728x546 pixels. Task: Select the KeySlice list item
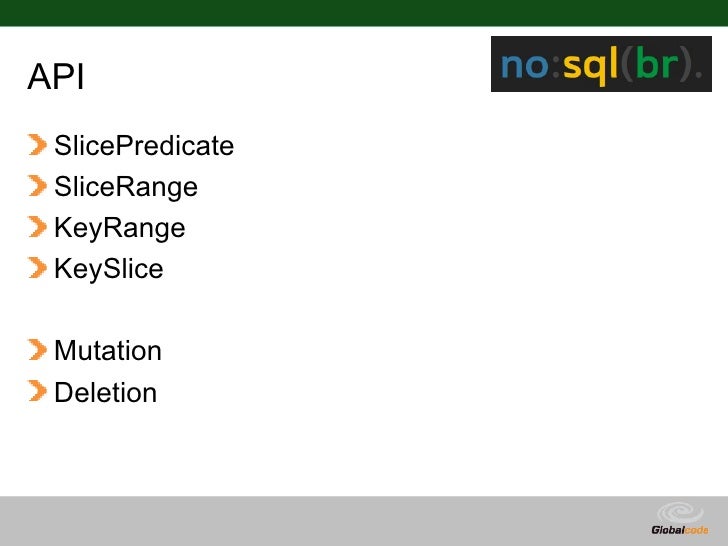109,269
